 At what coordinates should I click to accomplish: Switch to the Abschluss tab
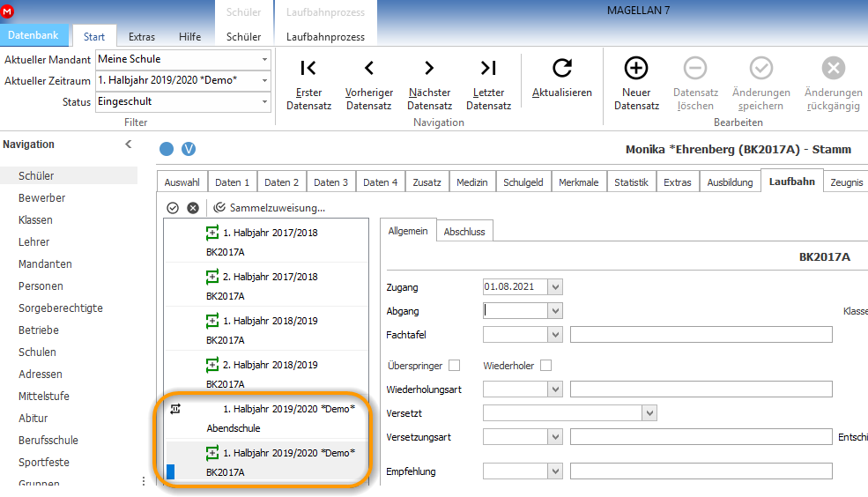click(x=464, y=232)
